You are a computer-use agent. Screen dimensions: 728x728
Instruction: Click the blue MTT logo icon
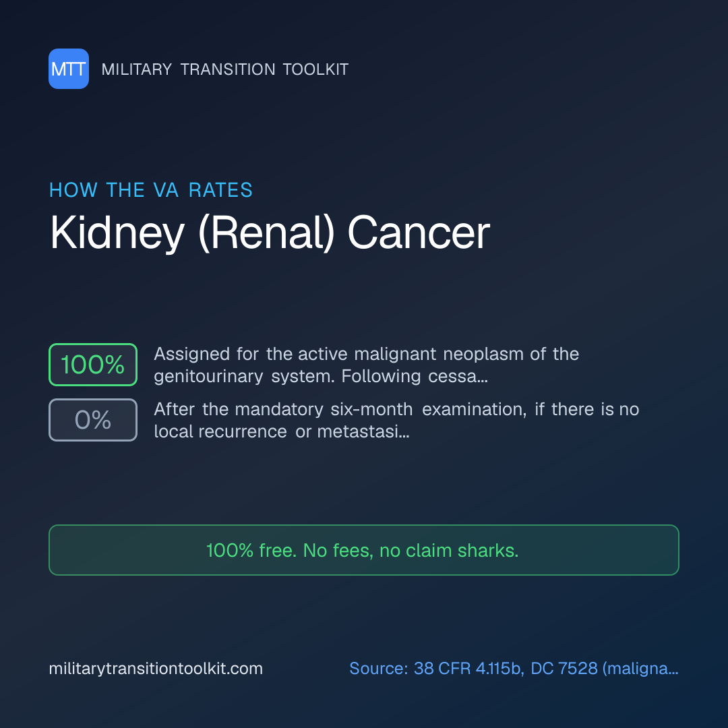point(69,69)
